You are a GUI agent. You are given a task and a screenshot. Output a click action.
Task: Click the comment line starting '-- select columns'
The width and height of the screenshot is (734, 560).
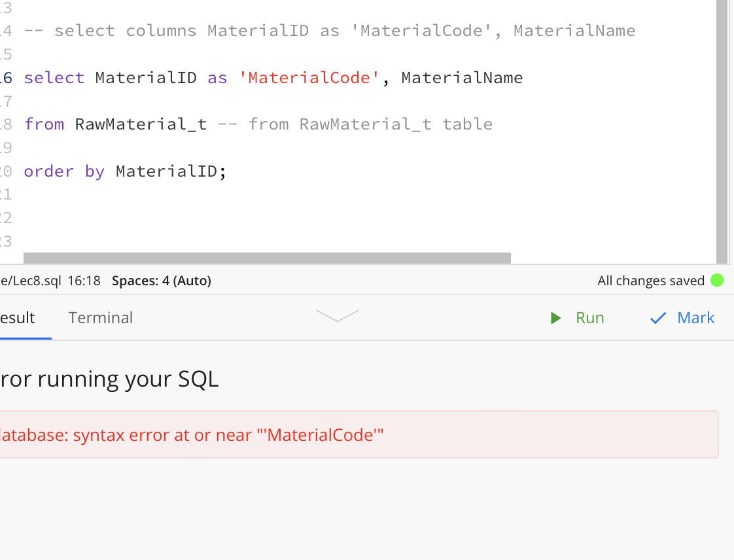[x=330, y=31]
